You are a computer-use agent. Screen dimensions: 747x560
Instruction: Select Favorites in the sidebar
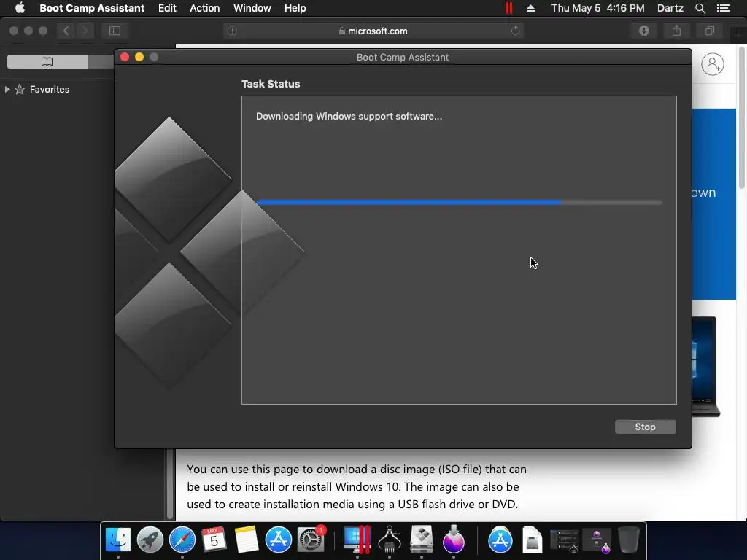click(50, 89)
